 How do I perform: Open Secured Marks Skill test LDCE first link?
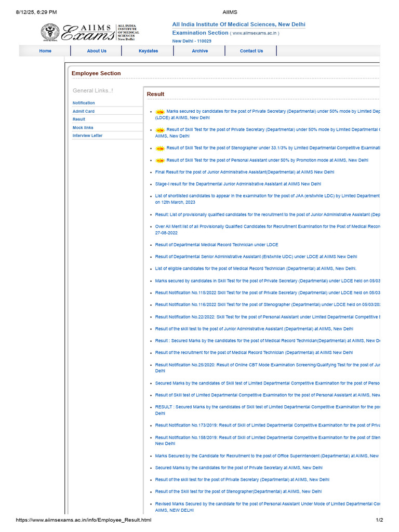point(268,383)
